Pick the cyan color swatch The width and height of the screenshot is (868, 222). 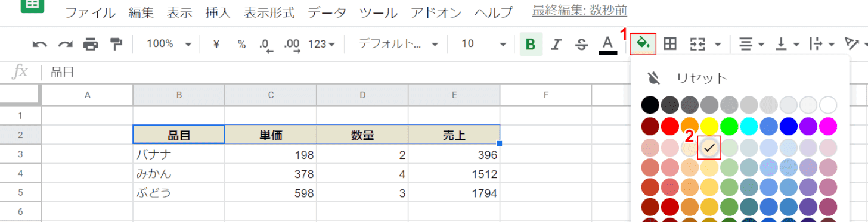(749, 126)
